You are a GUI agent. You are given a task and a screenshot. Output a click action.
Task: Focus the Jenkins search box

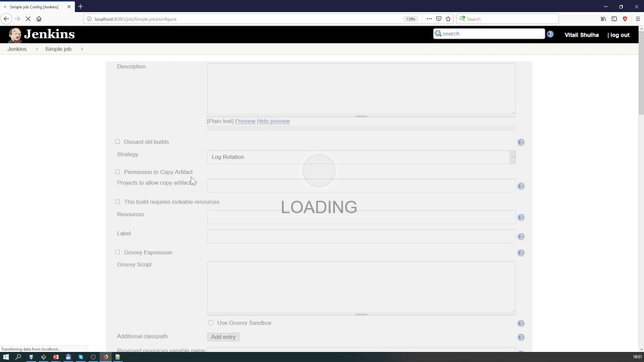tap(489, 34)
